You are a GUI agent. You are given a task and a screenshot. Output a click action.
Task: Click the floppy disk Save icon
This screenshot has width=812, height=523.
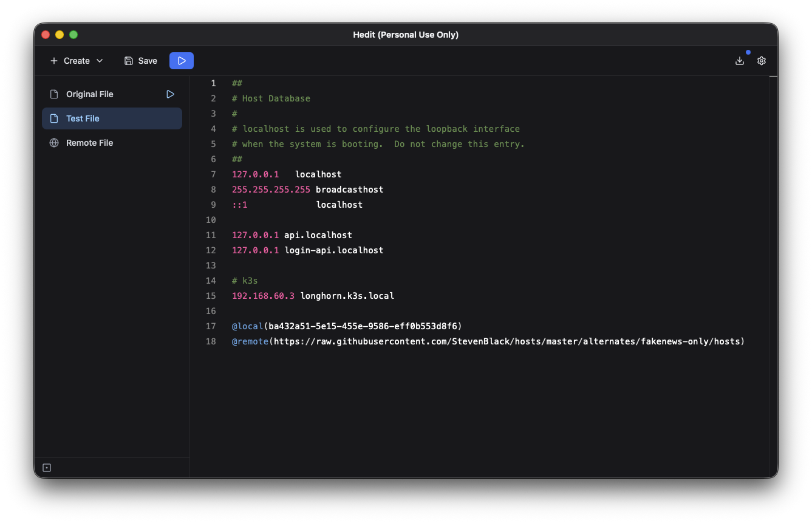pyautogui.click(x=129, y=61)
